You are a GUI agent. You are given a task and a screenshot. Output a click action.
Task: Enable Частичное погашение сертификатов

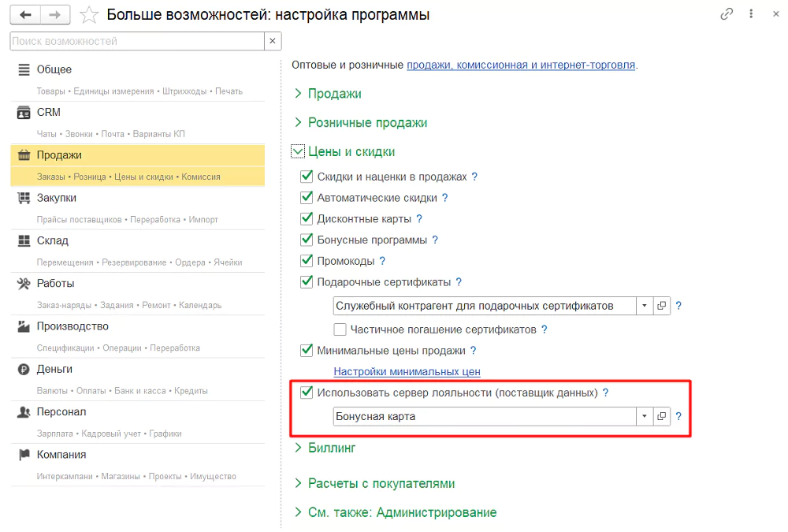tap(340, 329)
